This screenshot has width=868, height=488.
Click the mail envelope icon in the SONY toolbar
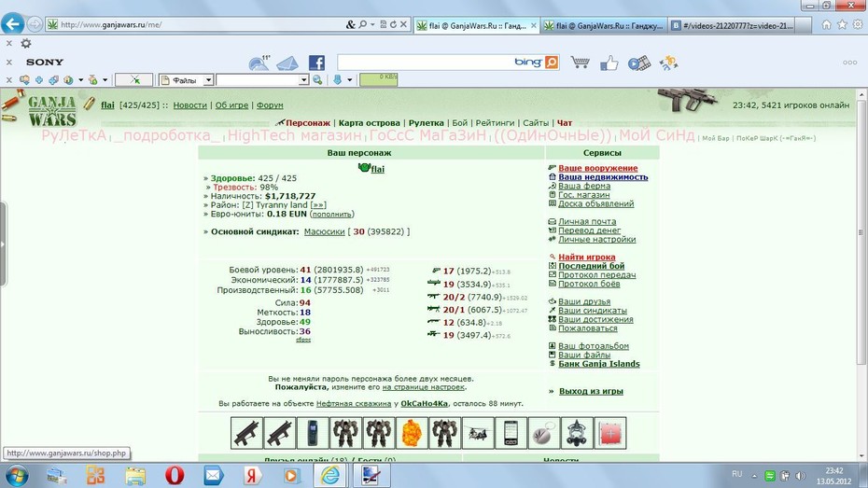[x=287, y=63]
